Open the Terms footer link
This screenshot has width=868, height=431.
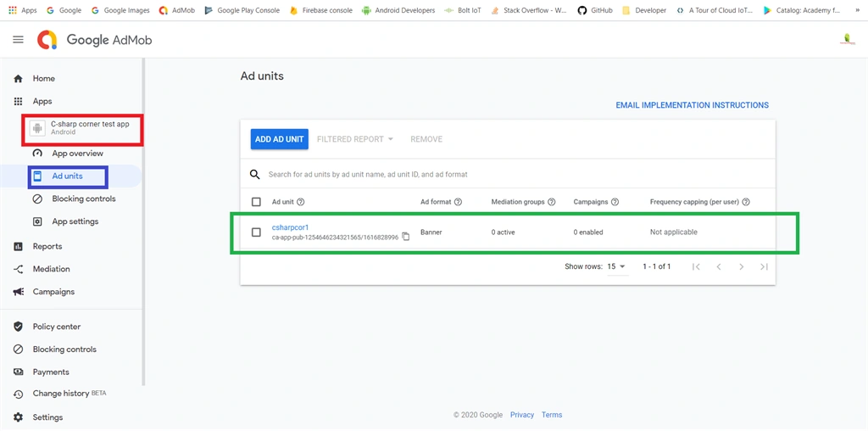coord(552,415)
